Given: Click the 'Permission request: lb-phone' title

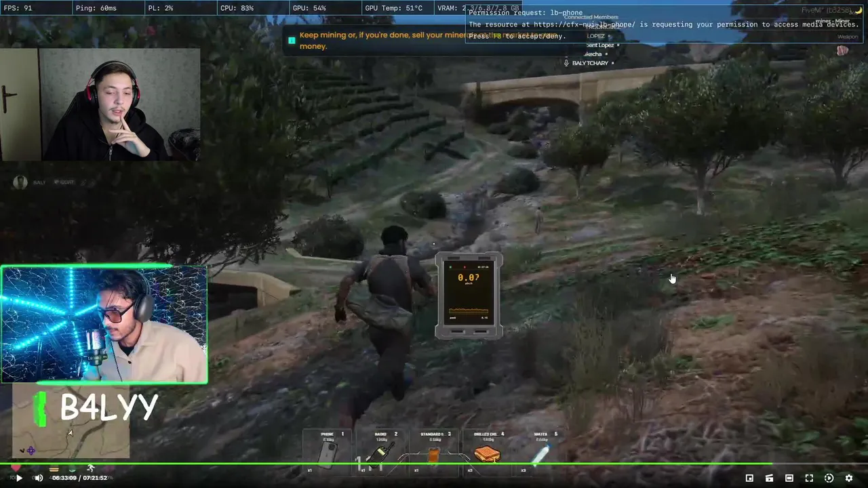Looking at the screenshot, I should tap(526, 13).
